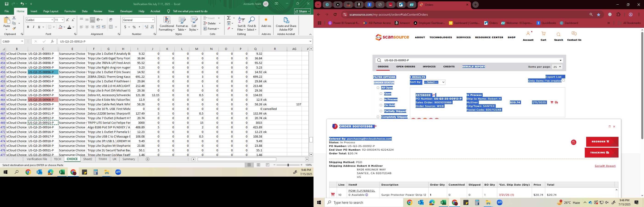Click the Format Painter brush icon

point(14,29)
